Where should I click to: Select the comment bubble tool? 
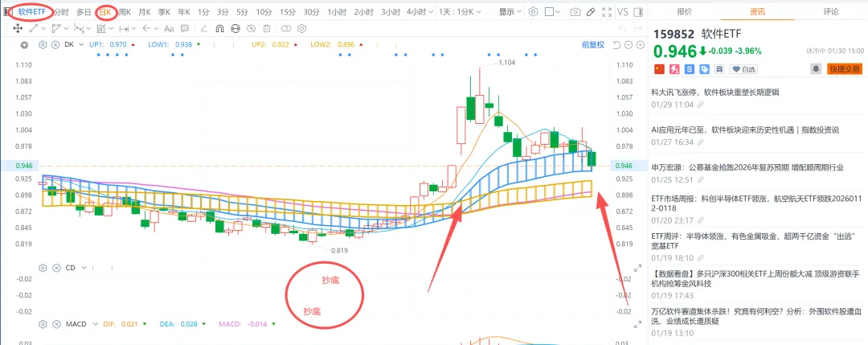tap(184, 28)
